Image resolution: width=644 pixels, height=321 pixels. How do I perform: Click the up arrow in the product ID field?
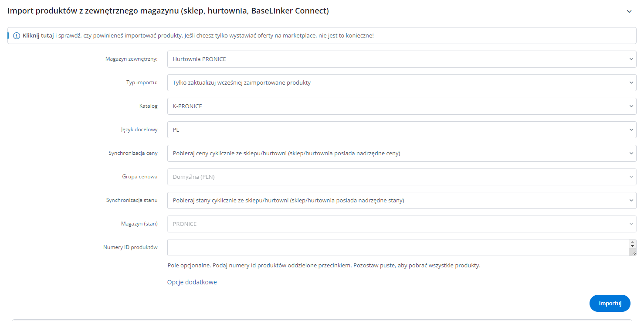coord(633,242)
